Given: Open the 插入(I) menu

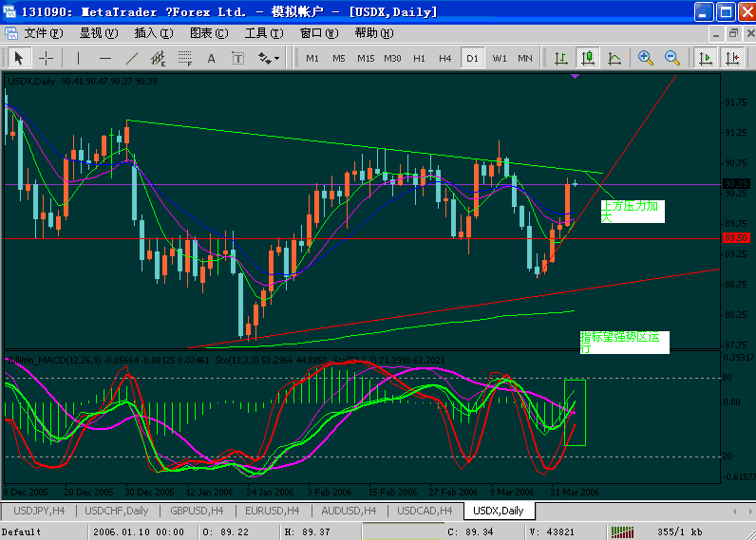Looking at the screenshot, I should click(x=154, y=33).
